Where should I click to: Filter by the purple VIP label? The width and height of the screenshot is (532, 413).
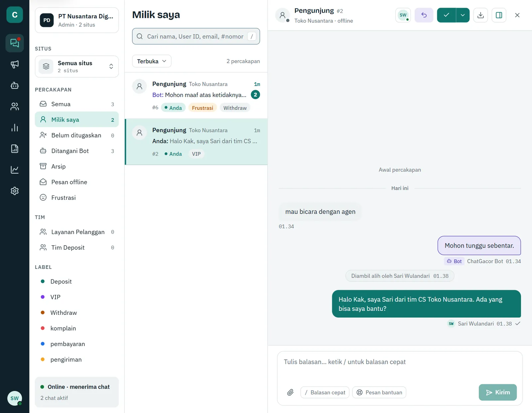77,297
